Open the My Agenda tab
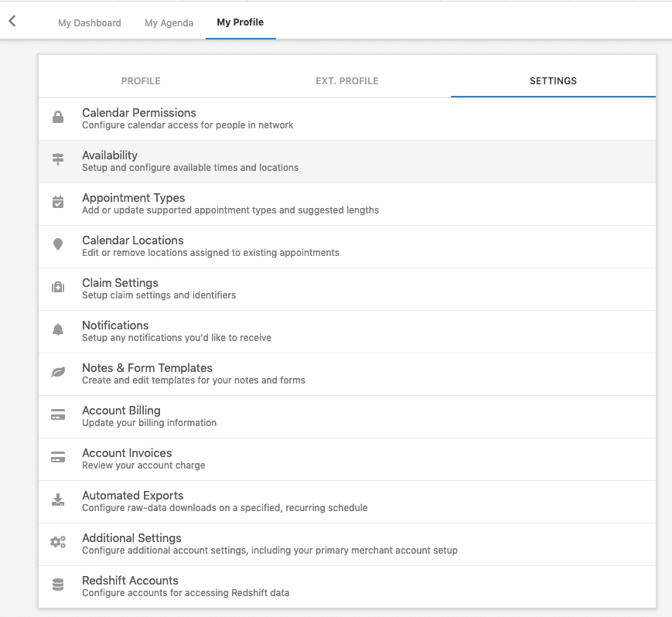This screenshot has width=672, height=617. coord(169,22)
